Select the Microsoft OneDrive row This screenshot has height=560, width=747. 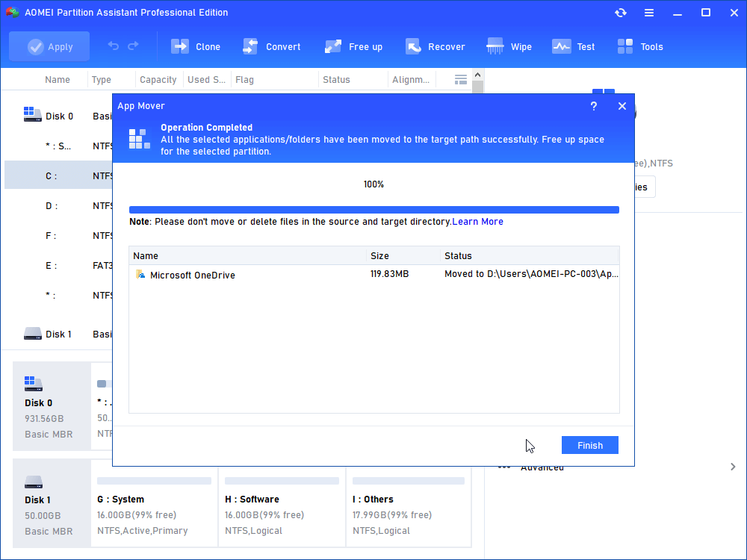(193, 275)
